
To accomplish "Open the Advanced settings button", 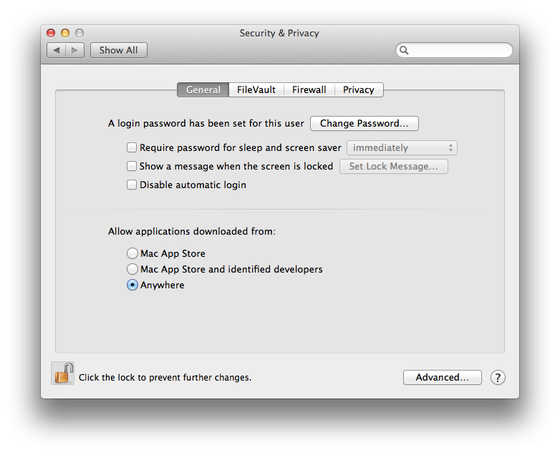I will (x=442, y=378).
